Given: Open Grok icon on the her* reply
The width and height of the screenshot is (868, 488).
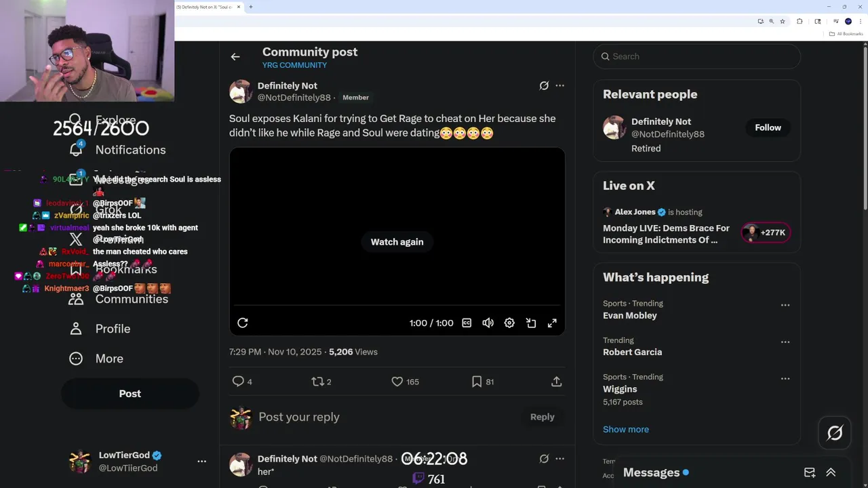Looking at the screenshot, I should (x=544, y=459).
